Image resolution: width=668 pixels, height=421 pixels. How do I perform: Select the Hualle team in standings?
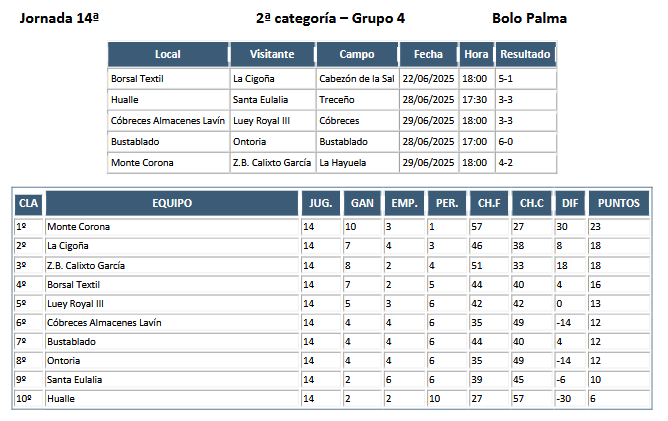pos(61,399)
